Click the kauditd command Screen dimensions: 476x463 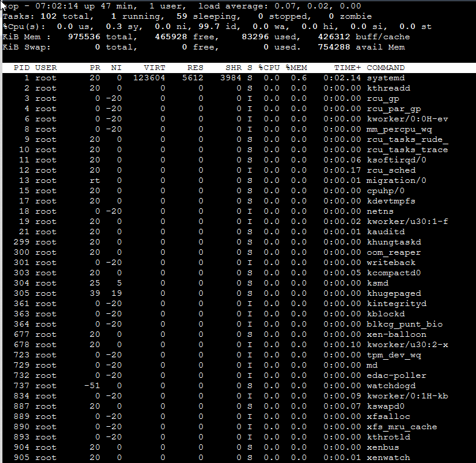[385, 232]
